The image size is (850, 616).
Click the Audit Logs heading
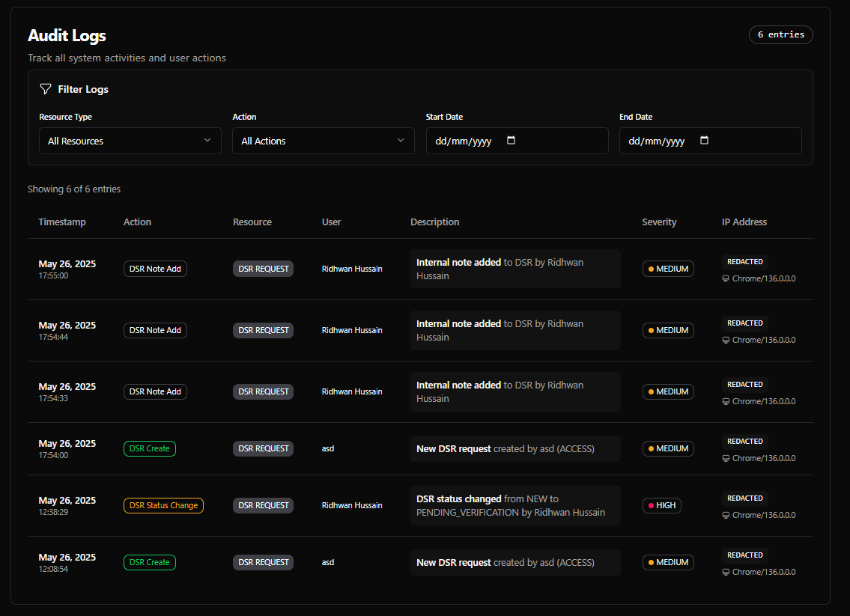[x=67, y=36]
